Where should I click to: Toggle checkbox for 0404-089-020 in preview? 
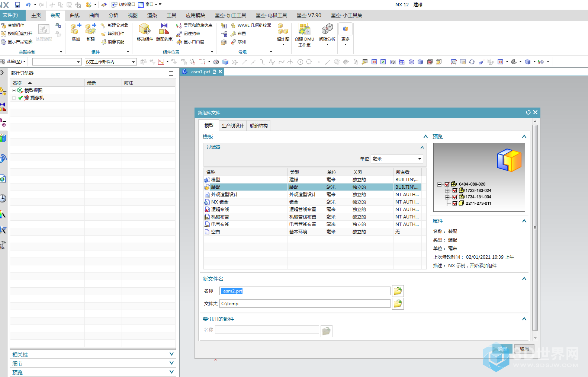(x=447, y=184)
